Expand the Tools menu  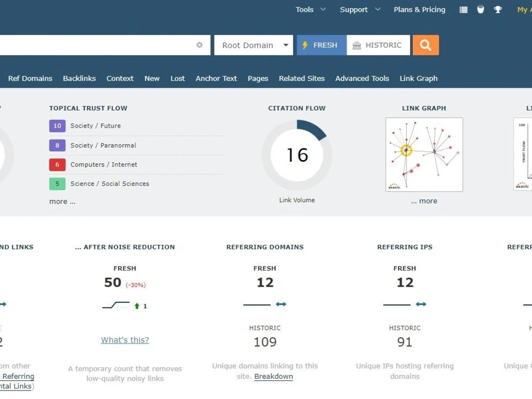[311, 10]
